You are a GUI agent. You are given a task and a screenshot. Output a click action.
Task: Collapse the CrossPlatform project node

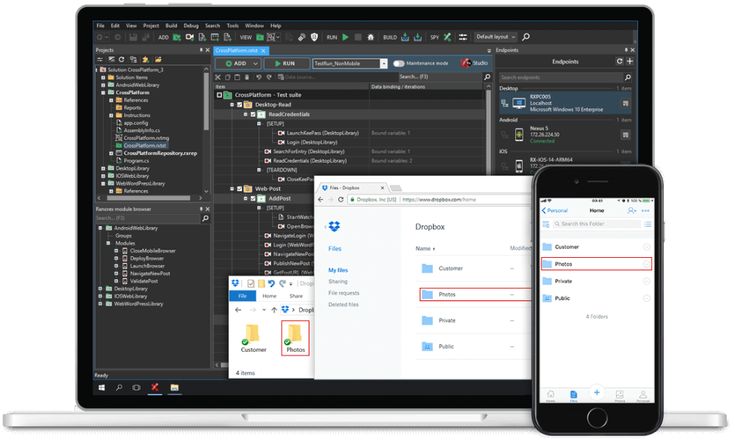click(103, 92)
